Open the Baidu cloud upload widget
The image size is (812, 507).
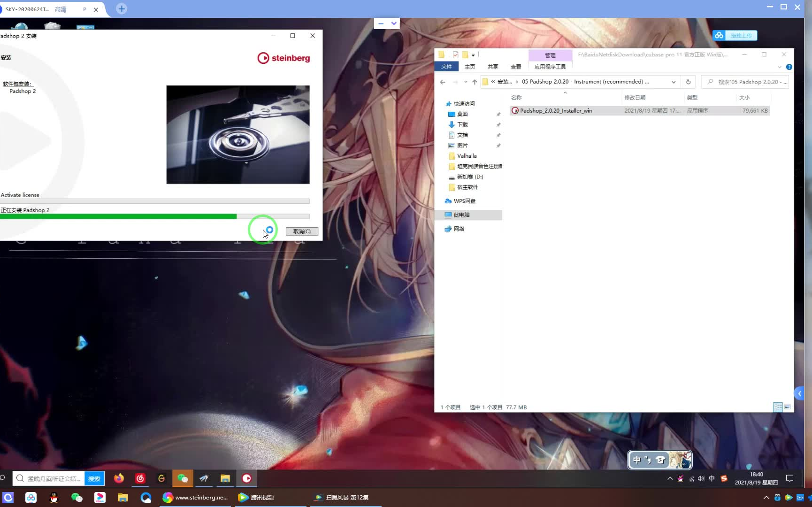pos(735,35)
